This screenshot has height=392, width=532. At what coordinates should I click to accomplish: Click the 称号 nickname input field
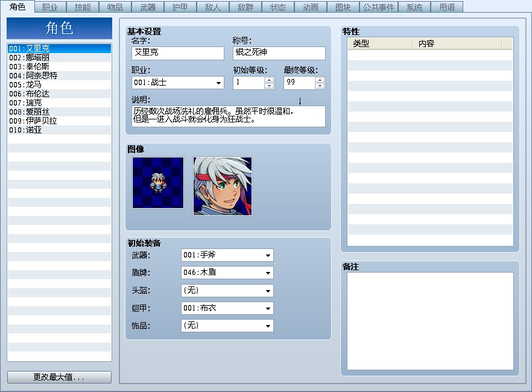coord(279,53)
